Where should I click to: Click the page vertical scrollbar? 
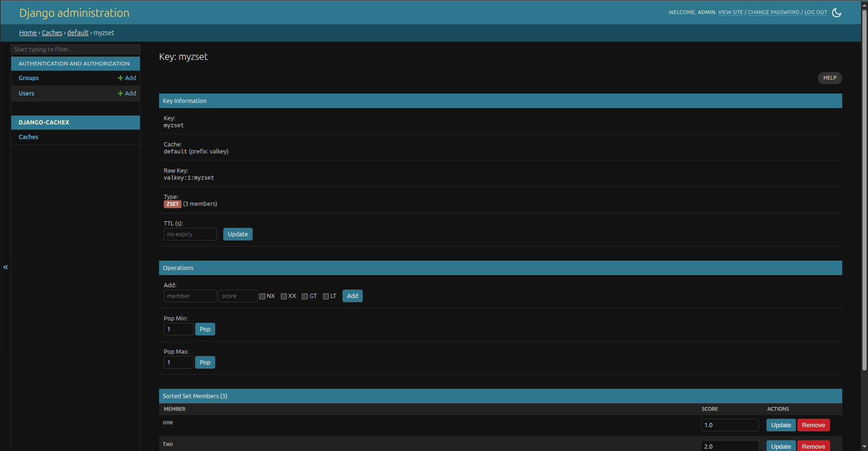pos(864,189)
